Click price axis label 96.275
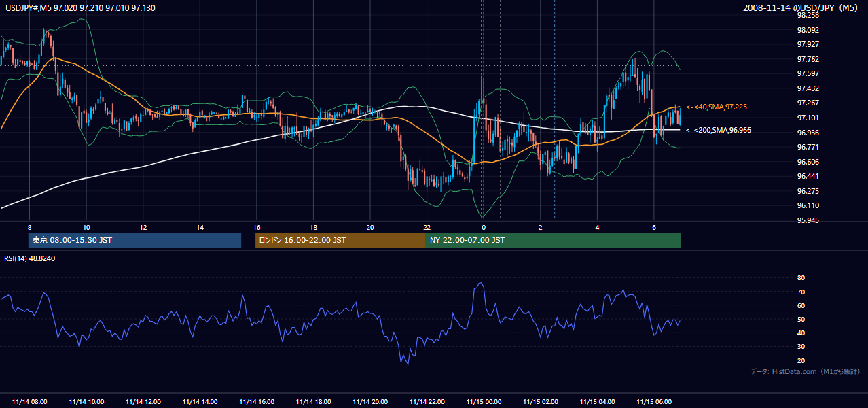The image size is (868, 408). pyautogui.click(x=808, y=191)
